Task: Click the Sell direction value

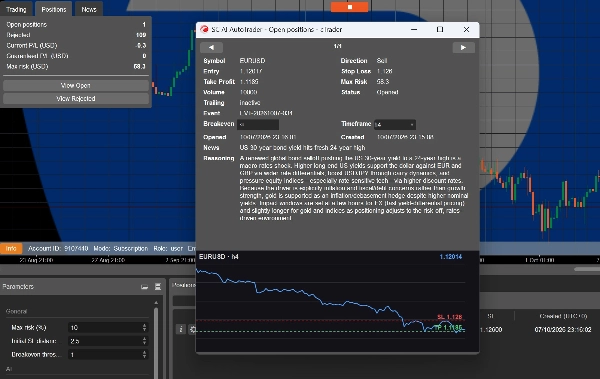Action: click(x=382, y=60)
